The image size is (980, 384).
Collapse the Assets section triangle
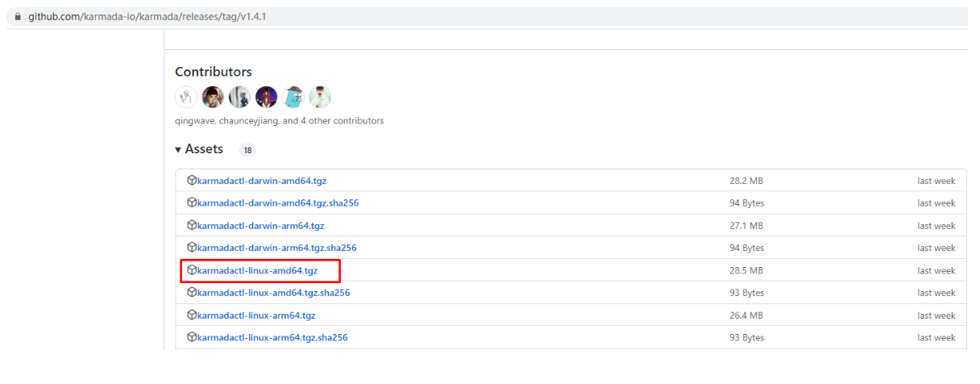pyautogui.click(x=179, y=149)
